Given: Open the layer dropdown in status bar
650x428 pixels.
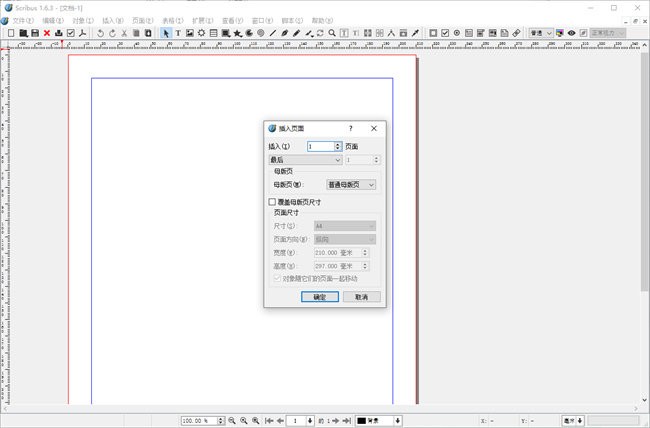Looking at the screenshot, I should [x=379, y=421].
